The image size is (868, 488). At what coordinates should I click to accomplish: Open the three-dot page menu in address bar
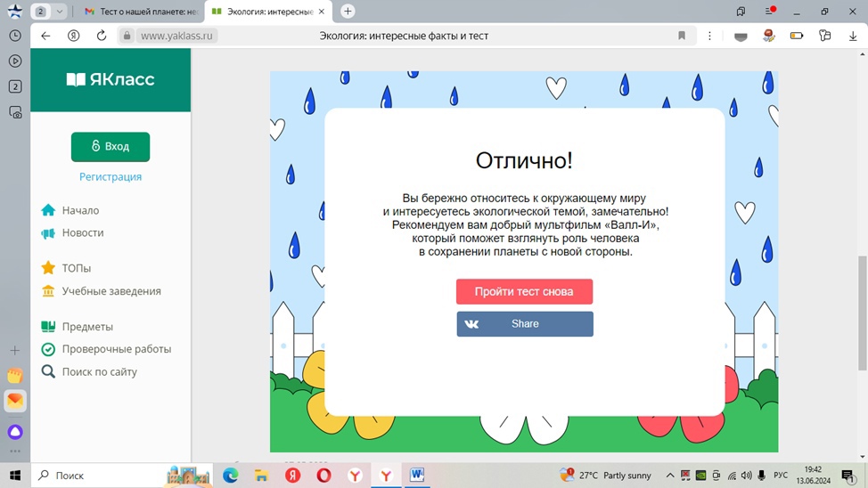click(709, 36)
